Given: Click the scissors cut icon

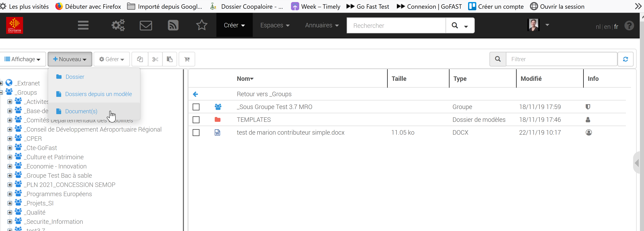Looking at the screenshot, I should 155,59.
